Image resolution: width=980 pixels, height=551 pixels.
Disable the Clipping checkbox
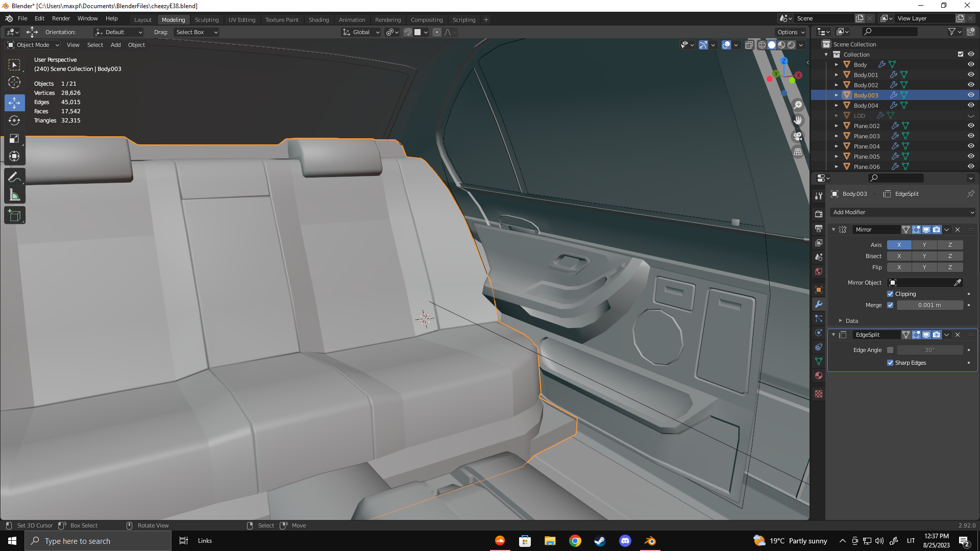coord(890,294)
